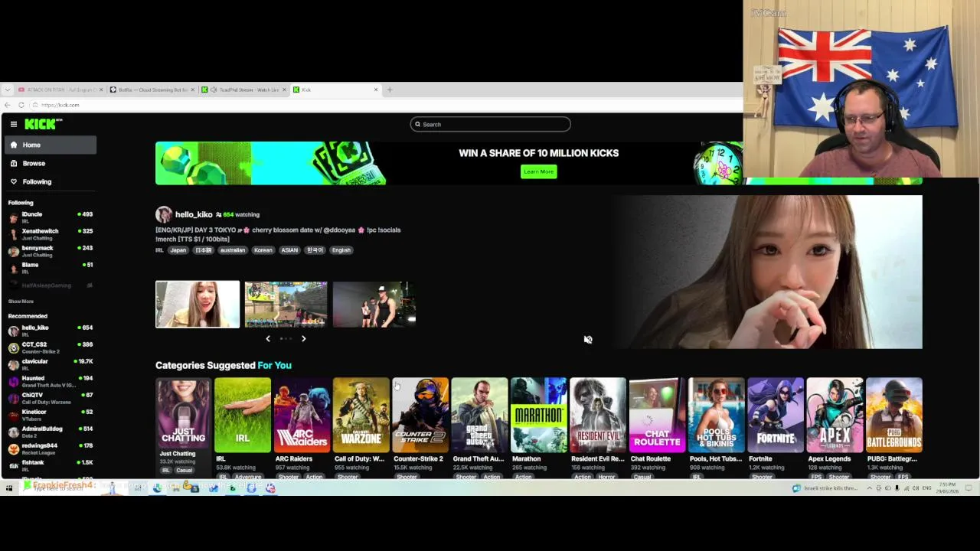The image size is (980, 551).
Task: Open Apex Legends category
Action: (835, 416)
